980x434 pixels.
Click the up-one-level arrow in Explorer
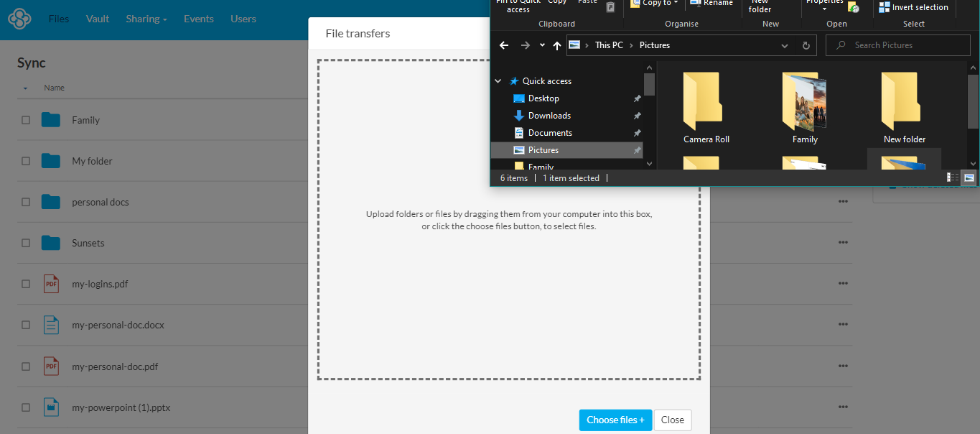point(557,45)
